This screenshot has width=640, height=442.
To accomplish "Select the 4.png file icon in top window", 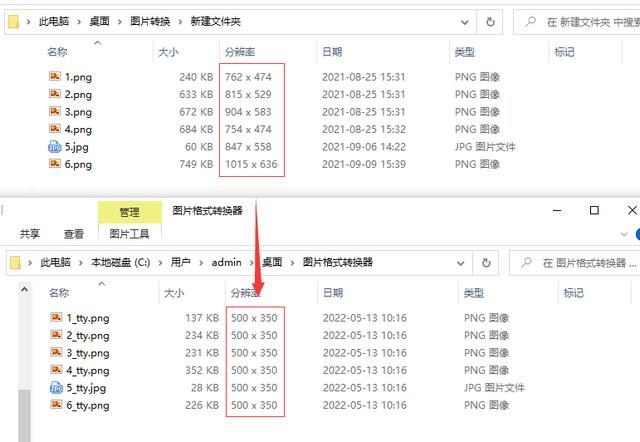I will [55, 129].
